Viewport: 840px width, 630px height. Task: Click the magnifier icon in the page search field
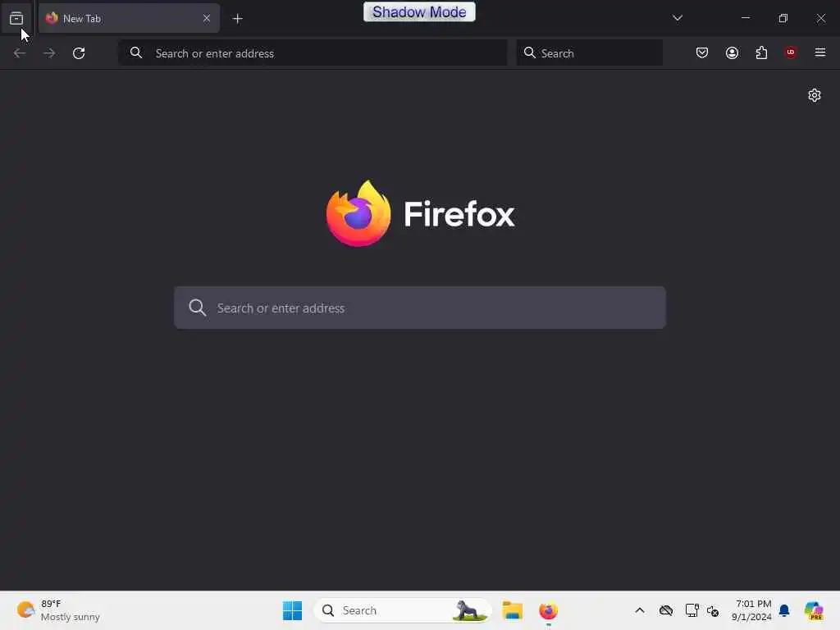pyautogui.click(x=197, y=308)
